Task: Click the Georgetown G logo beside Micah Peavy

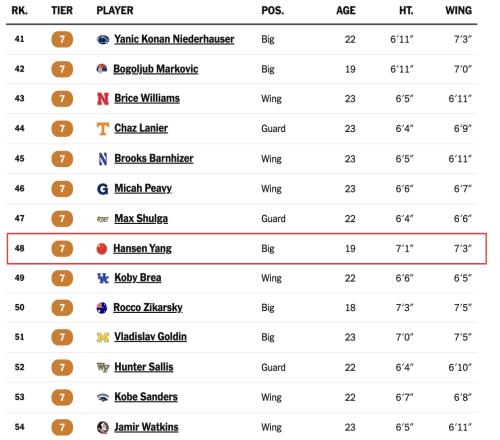Action: (x=103, y=189)
